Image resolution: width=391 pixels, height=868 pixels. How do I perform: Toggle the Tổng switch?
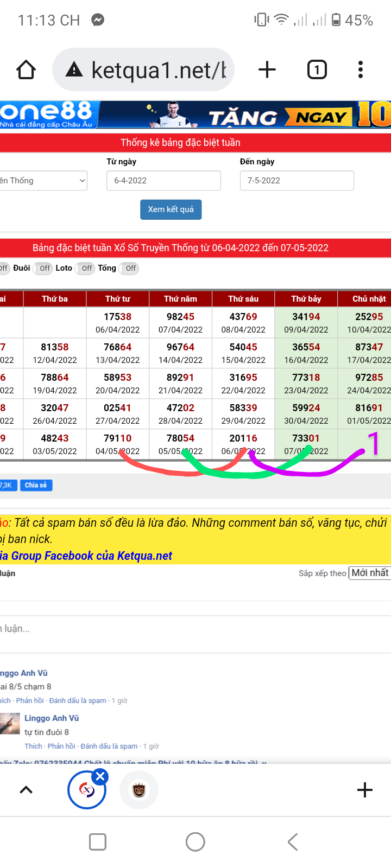coord(129,268)
